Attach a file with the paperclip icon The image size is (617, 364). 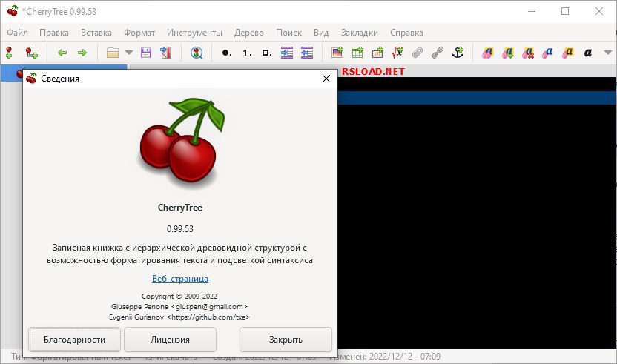point(418,53)
